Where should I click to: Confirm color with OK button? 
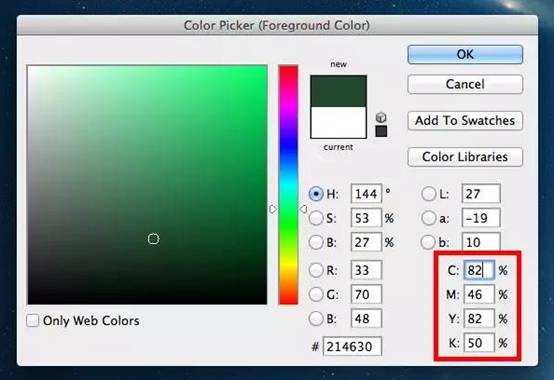tap(465, 54)
